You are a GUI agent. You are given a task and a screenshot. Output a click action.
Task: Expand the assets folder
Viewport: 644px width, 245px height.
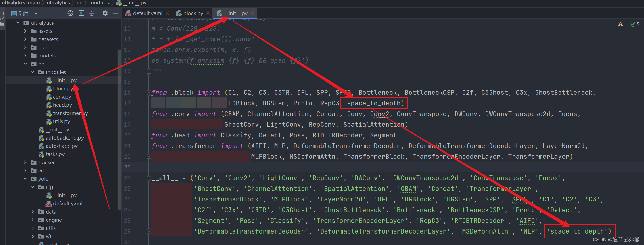(25, 31)
